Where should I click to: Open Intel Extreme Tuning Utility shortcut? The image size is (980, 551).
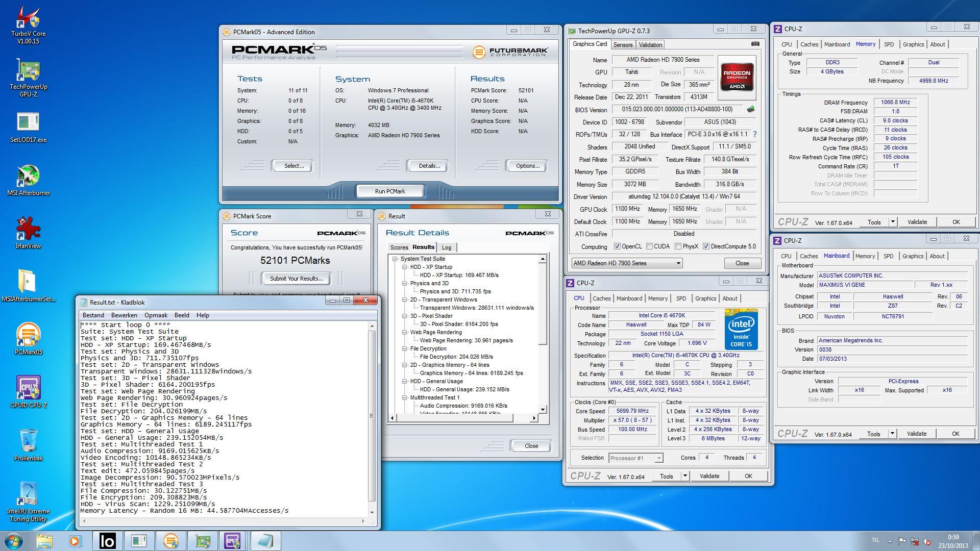tap(29, 502)
